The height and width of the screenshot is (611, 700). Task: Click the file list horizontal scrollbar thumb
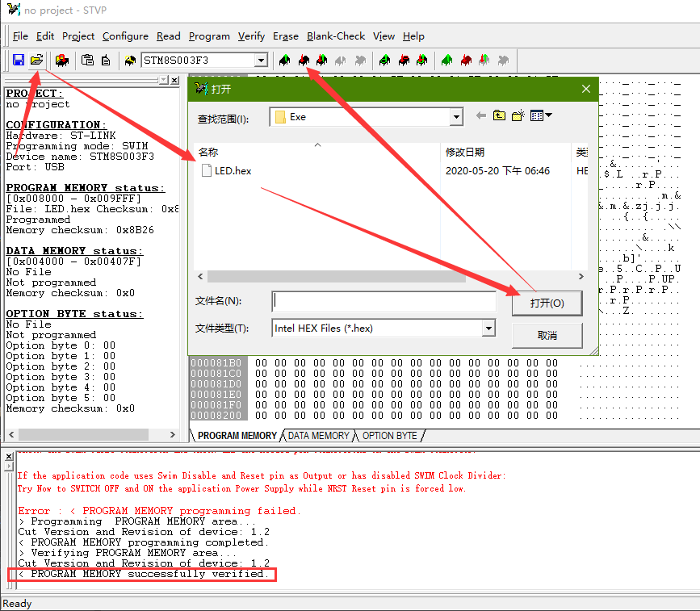[x=337, y=277]
